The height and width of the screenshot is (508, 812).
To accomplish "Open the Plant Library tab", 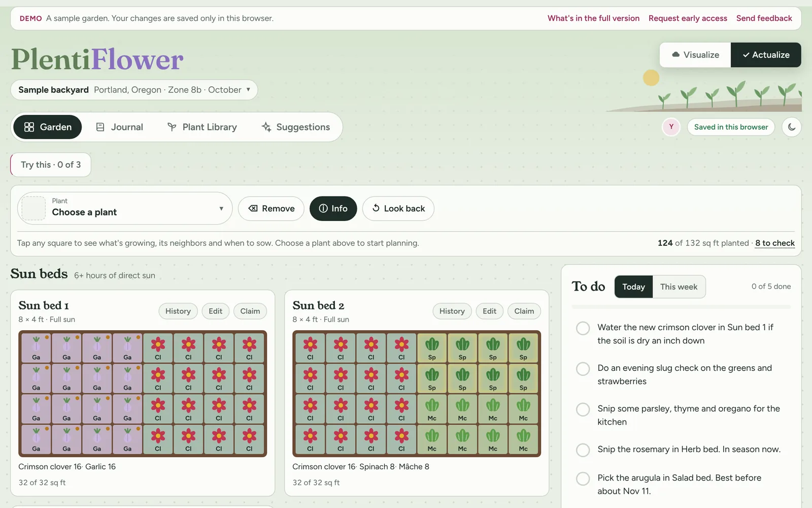I will [202, 127].
